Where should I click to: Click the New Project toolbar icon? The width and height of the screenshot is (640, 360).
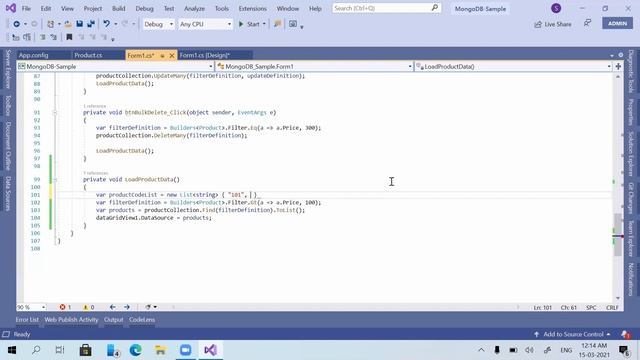(x=51, y=24)
